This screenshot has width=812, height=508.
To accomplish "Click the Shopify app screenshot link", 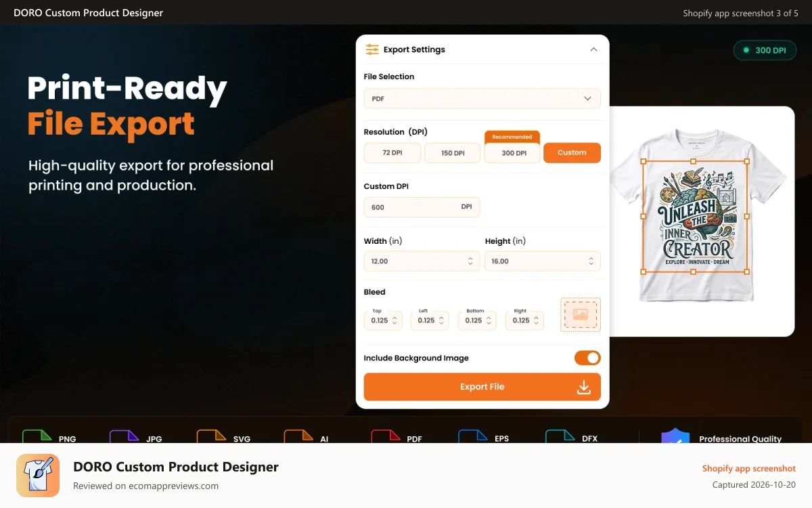I will point(748,469).
